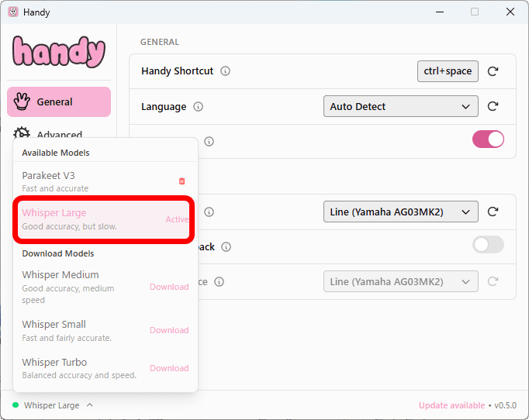Click the Update available link
The width and height of the screenshot is (529, 420).
pyautogui.click(x=451, y=405)
